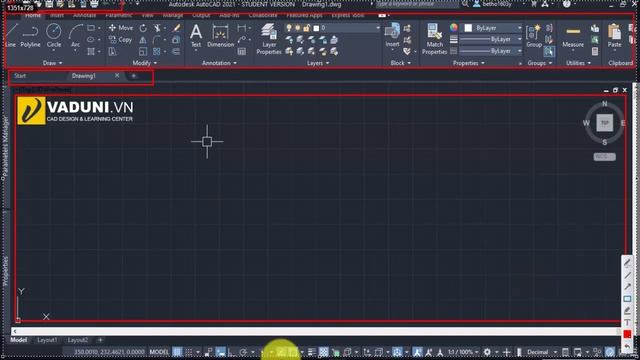Click the Rotate icon in Modify
640x360 pixels.
coord(143,28)
